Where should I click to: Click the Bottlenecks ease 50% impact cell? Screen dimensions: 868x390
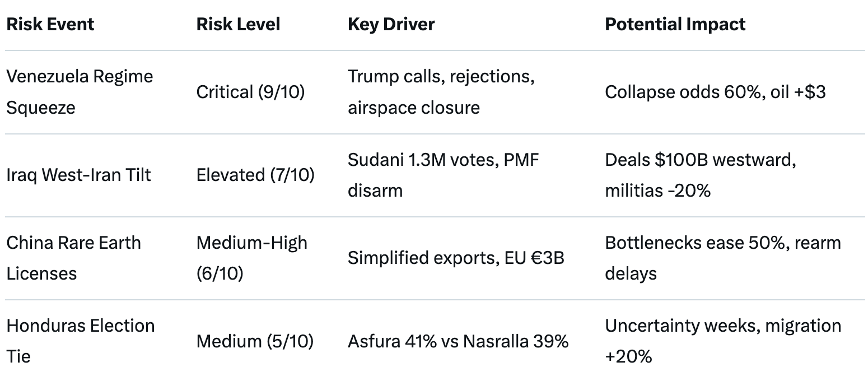pos(723,258)
